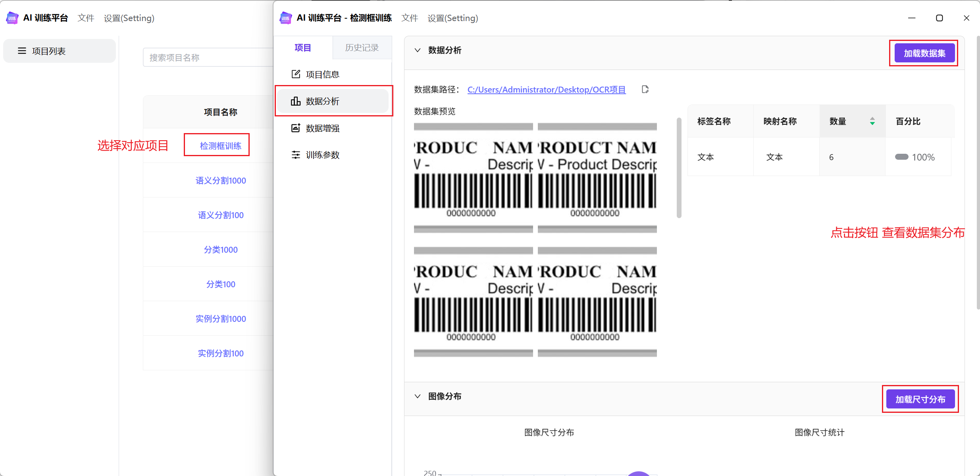Open the 检测框训练 project link
The width and height of the screenshot is (980, 476).
(221, 146)
